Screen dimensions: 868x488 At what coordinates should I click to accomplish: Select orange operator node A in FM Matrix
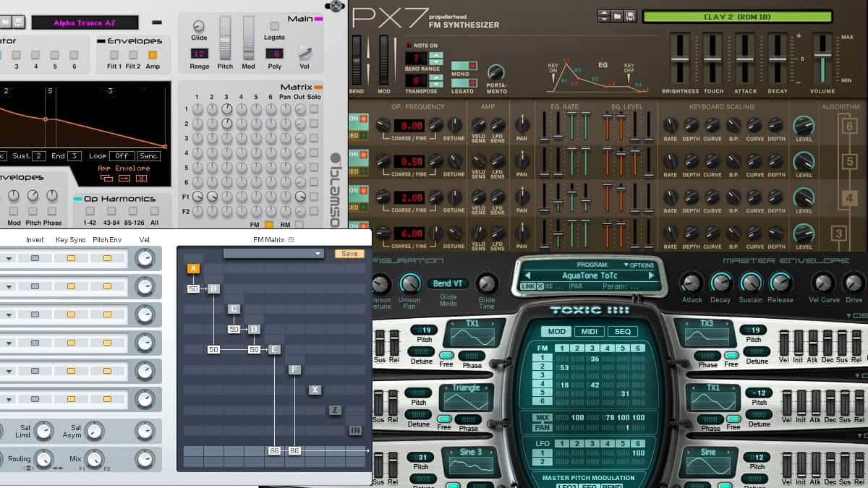point(193,269)
